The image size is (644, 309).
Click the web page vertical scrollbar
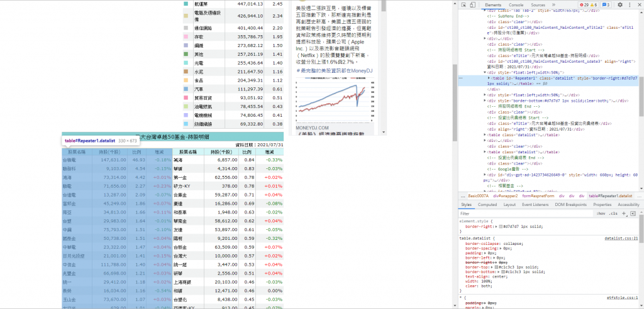pyautogui.click(x=455, y=102)
